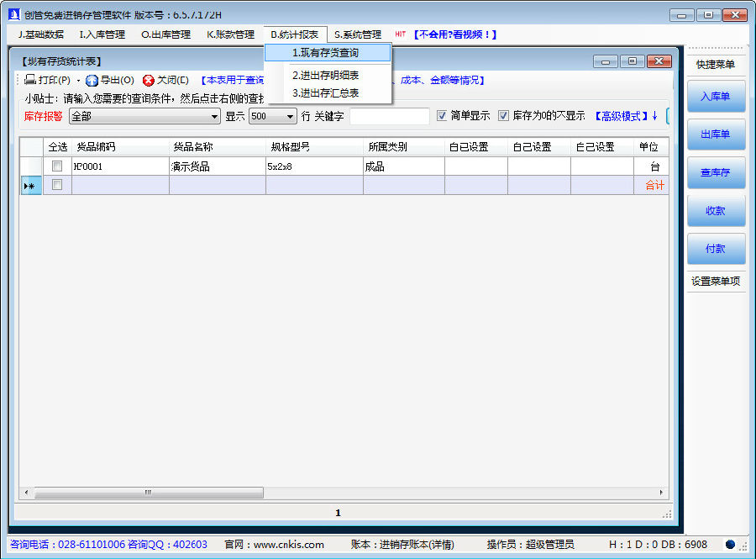This screenshot has height=559, width=756.
Task: Click the 【高级模式】 link
Action: coord(622,116)
